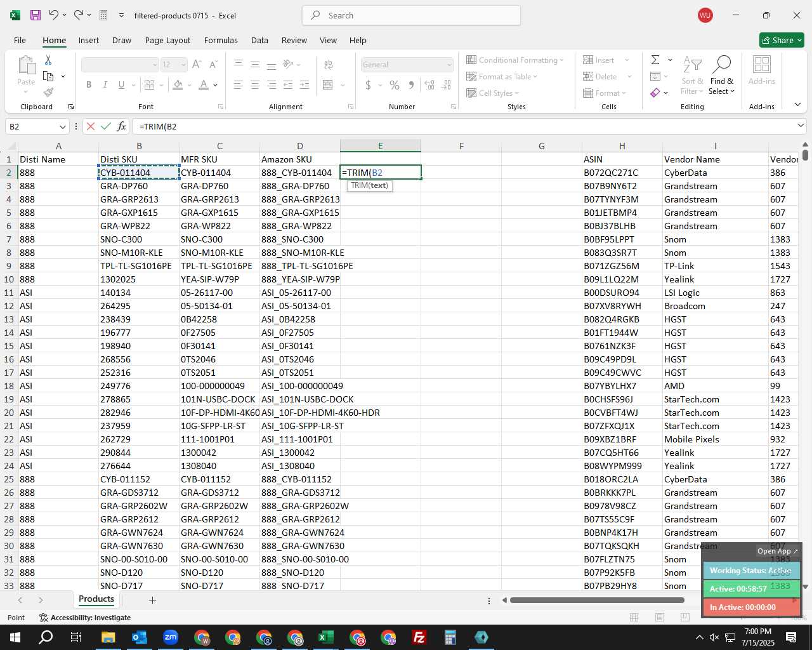Screen dimensions: 812x650
Task: Toggle Wrap Text button
Action: pyautogui.click(x=329, y=65)
